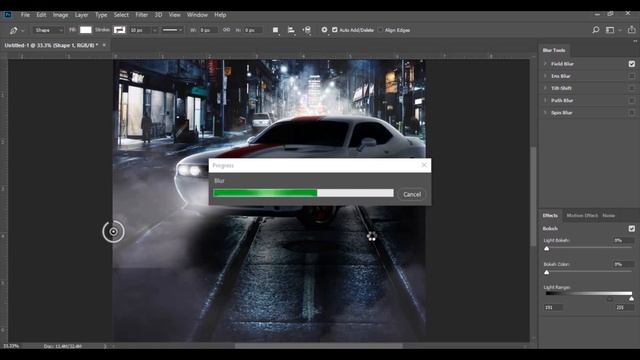Open the workspace switcher dropdown arrow
Image resolution: width=640 pixels, height=360 pixels.
[620, 30]
